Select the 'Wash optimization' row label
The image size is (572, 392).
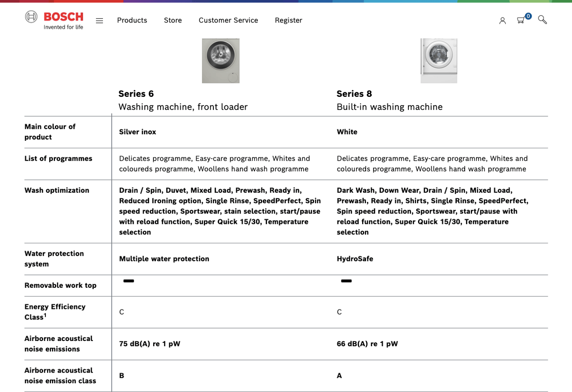click(x=57, y=190)
